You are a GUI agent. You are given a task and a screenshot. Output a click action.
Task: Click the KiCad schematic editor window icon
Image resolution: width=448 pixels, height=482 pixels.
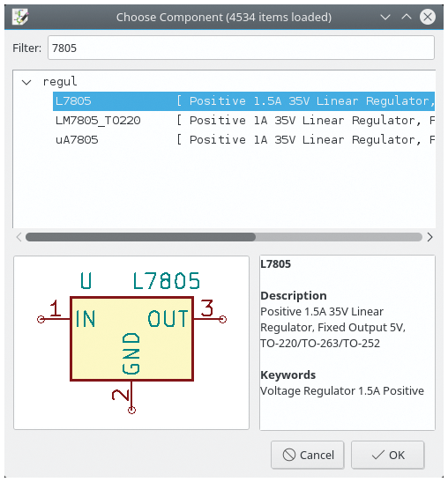click(20, 17)
